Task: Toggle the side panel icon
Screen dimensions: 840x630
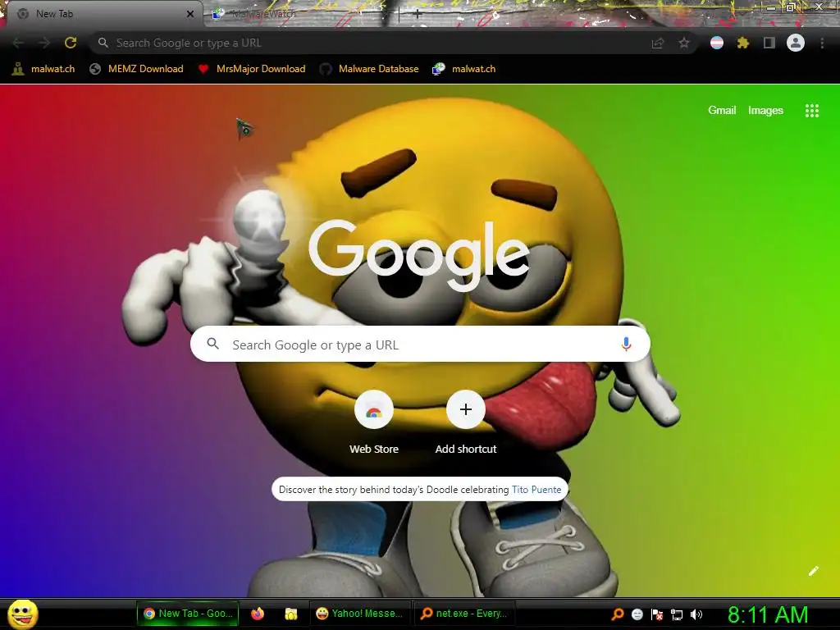Action: point(769,43)
